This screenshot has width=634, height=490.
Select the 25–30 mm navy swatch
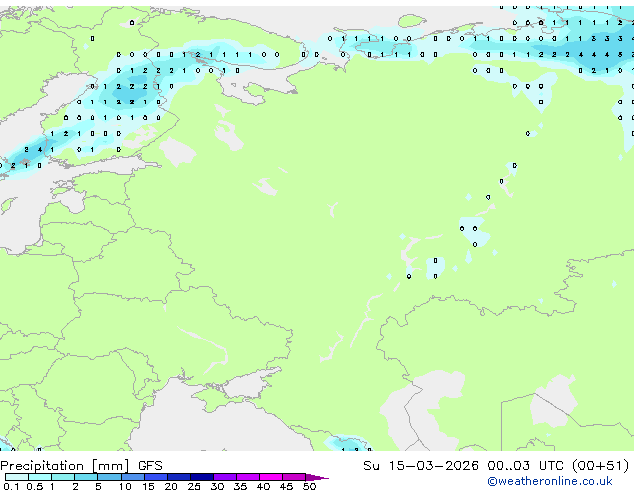(201, 477)
